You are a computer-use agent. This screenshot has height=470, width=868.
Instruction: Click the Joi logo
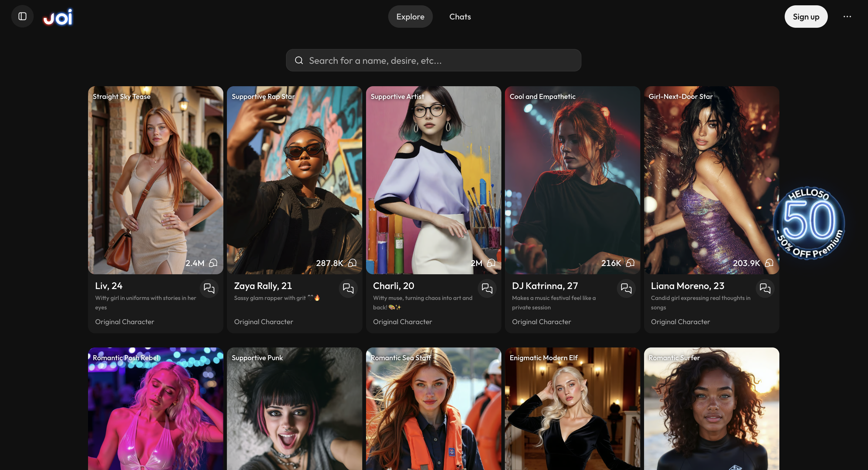coord(58,17)
